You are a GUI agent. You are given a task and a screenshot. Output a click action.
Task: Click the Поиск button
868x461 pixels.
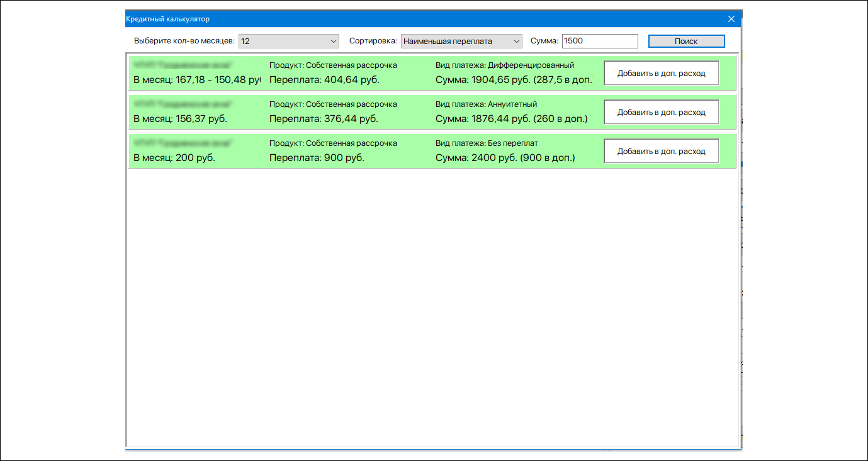coord(686,41)
